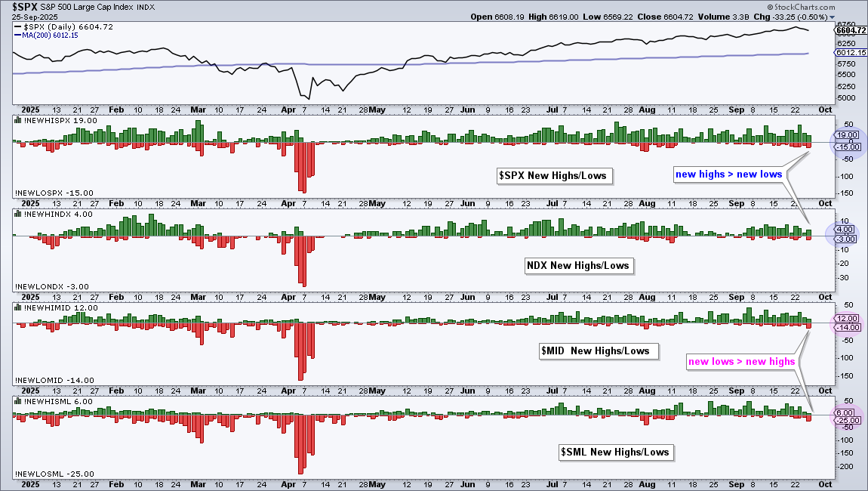The height and width of the screenshot is (491, 868).
Task: Click the !NEWLOSML -25.00 indicator label
Action: point(54,474)
